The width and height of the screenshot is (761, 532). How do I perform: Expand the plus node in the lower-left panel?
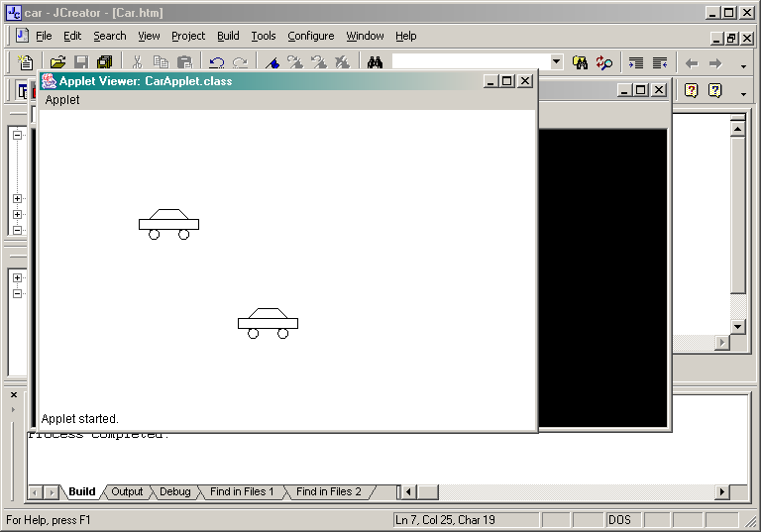(17, 277)
